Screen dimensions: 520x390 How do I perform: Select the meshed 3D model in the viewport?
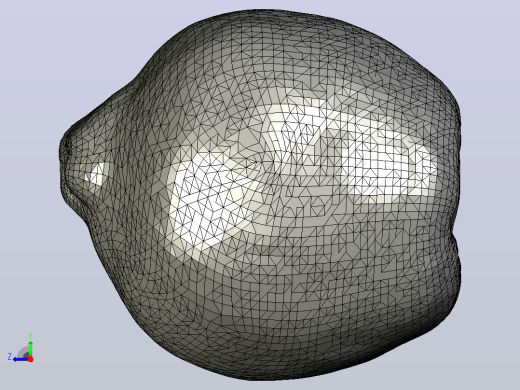coord(260,195)
